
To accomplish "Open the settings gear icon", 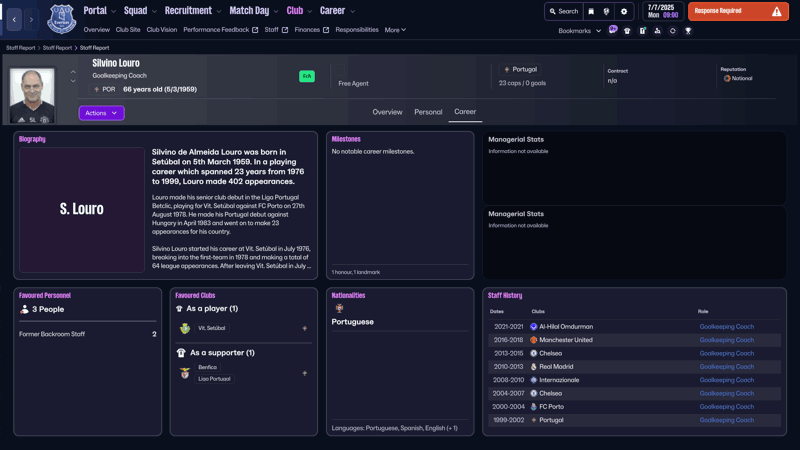I will 623,11.
